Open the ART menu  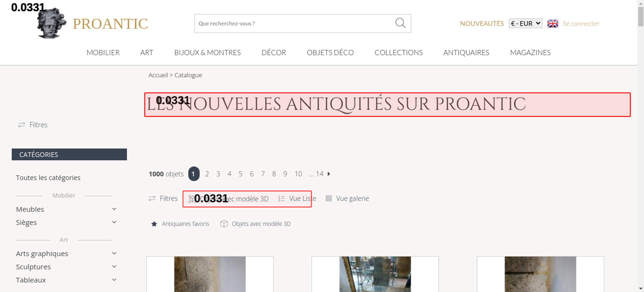click(x=147, y=52)
